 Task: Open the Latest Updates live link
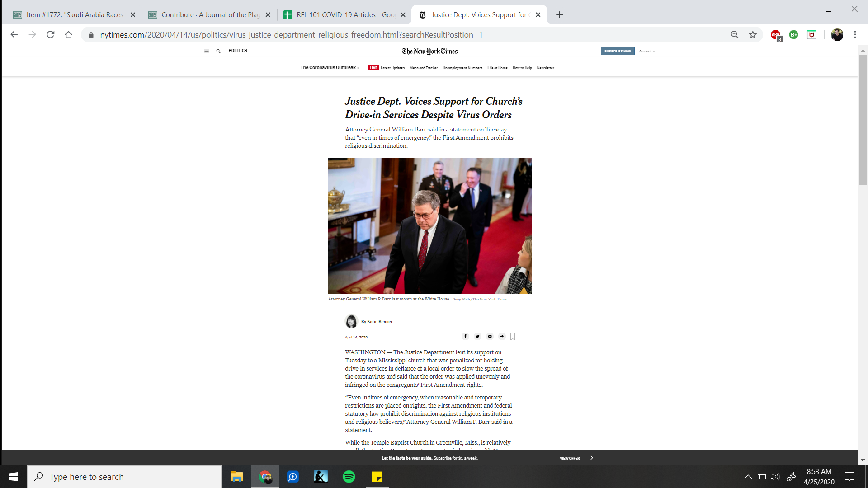(392, 68)
